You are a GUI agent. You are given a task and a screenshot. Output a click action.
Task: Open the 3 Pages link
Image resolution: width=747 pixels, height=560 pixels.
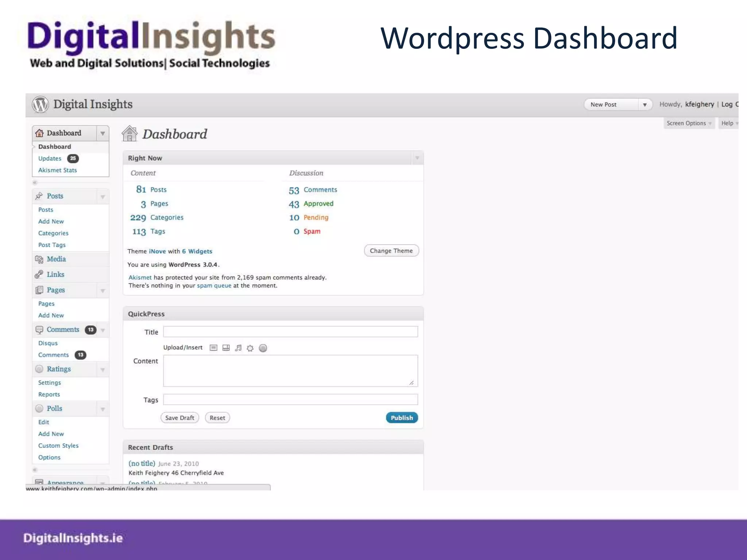tap(155, 204)
